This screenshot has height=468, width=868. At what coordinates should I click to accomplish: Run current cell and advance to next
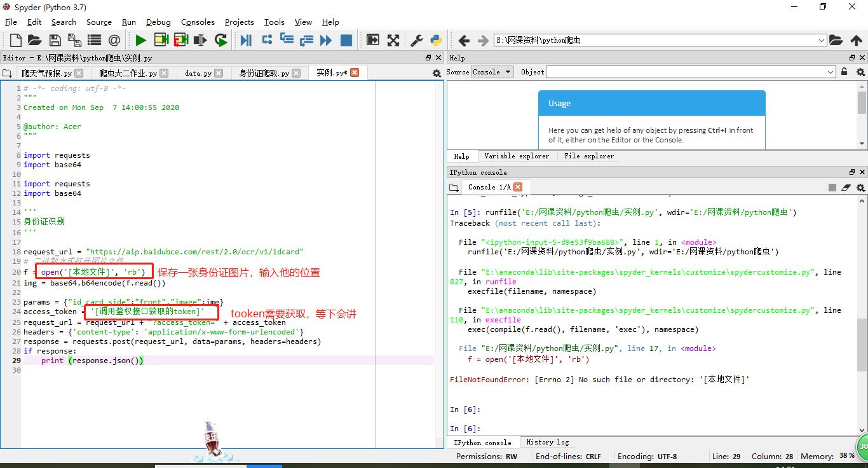coord(180,40)
